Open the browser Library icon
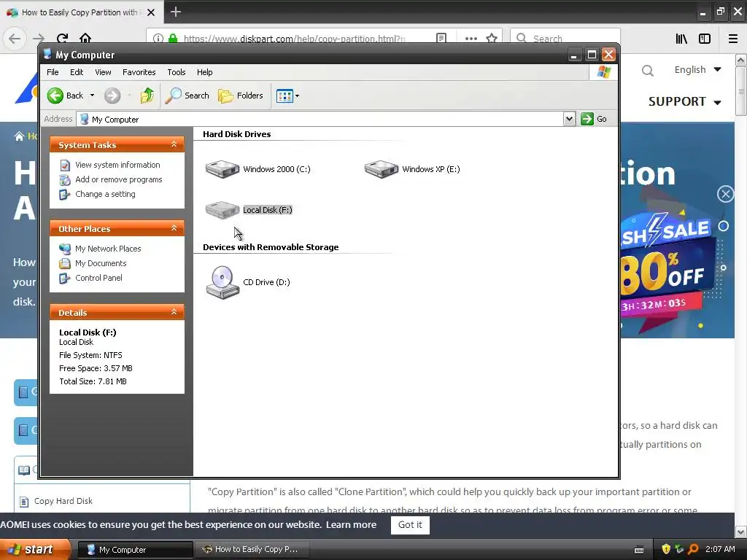This screenshot has height=560, width=747. [x=681, y=39]
